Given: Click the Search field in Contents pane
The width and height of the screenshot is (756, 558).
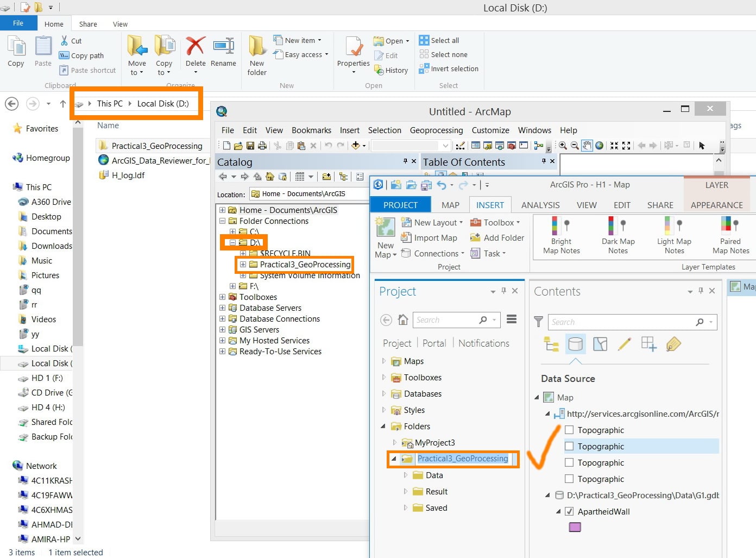Looking at the screenshot, I should pos(633,322).
